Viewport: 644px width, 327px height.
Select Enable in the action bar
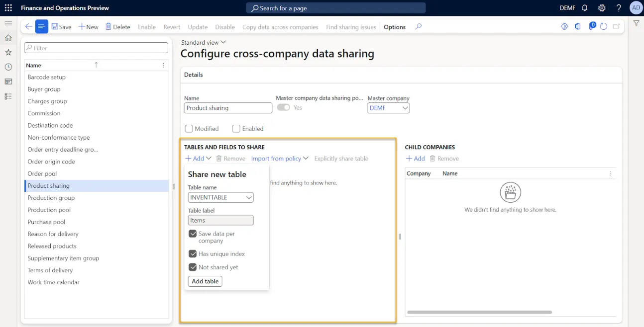point(147,27)
